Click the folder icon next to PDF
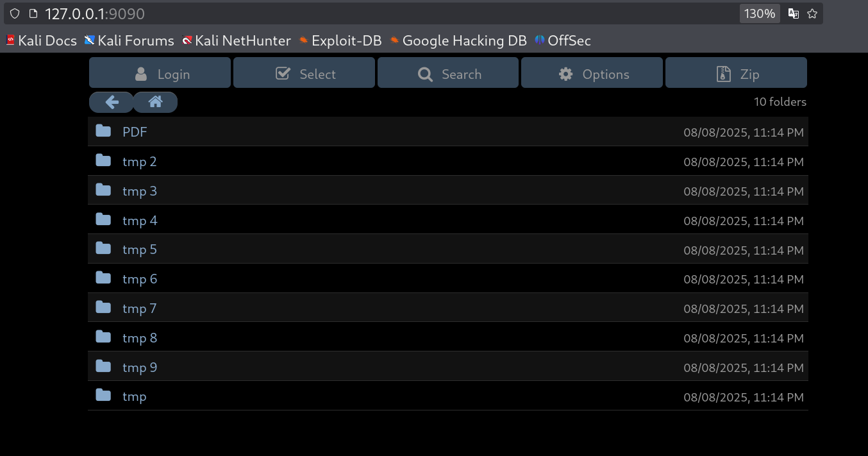868x456 pixels. (103, 131)
